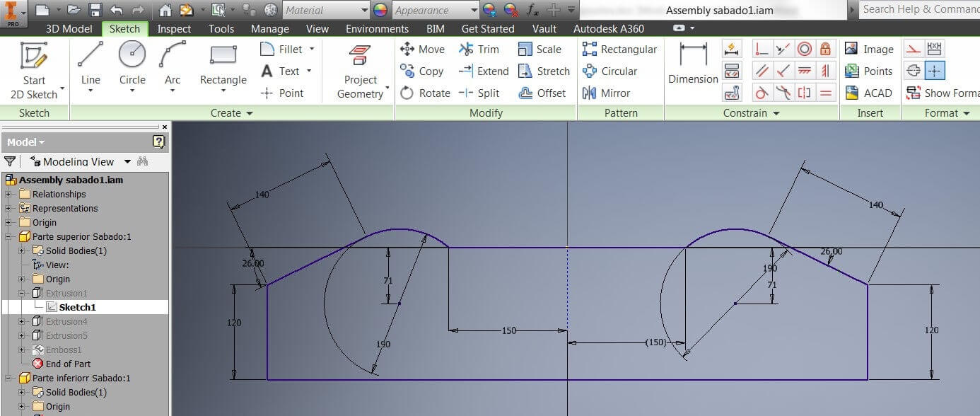Screen dimensions: 980x416
Task: Apply the Fix lock constraint
Action: click(825, 49)
